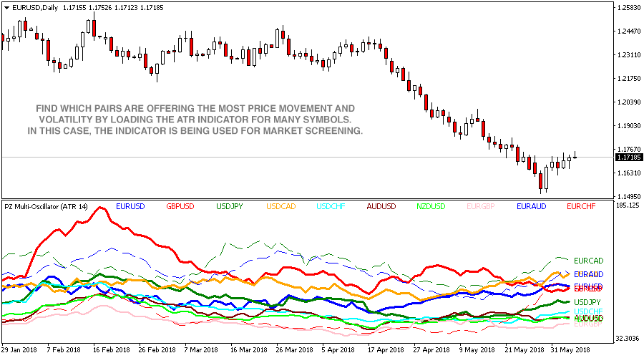Click the price axis value 1.24470
Screen dimensions: 644x358
pyautogui.click(x=629, y=32)
